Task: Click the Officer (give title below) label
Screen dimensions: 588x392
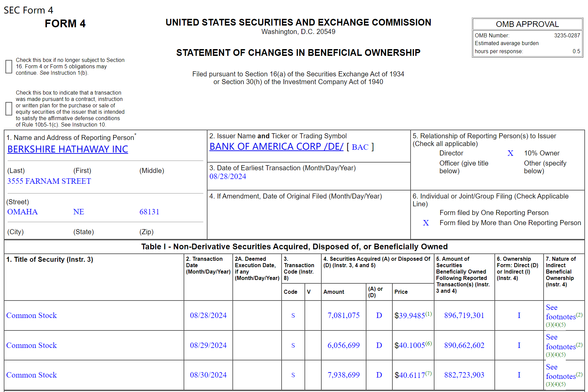Action: click(x=464, y=167)
